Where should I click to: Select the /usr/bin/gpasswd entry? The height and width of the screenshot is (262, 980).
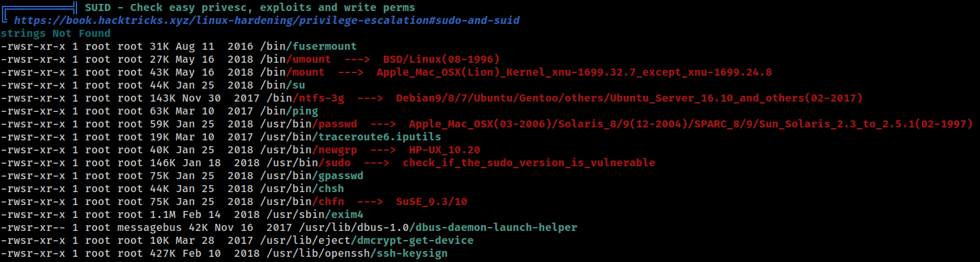[312, 175]
